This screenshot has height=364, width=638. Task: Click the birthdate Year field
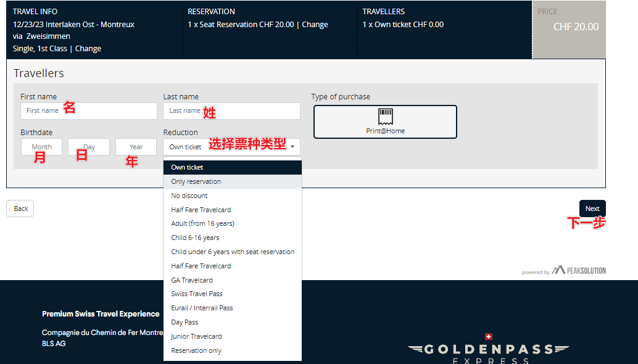136,147
